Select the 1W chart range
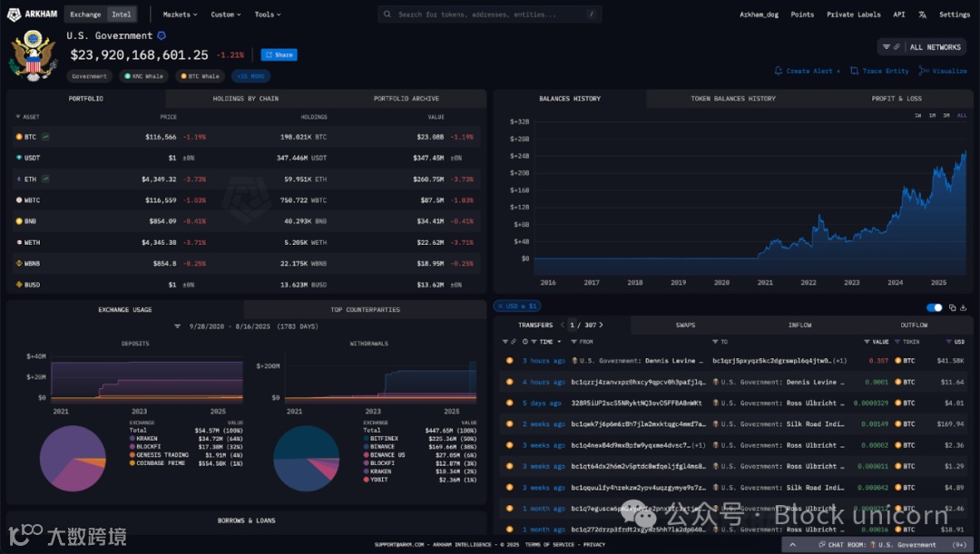The image size is (980, 554). click(917, 115)
